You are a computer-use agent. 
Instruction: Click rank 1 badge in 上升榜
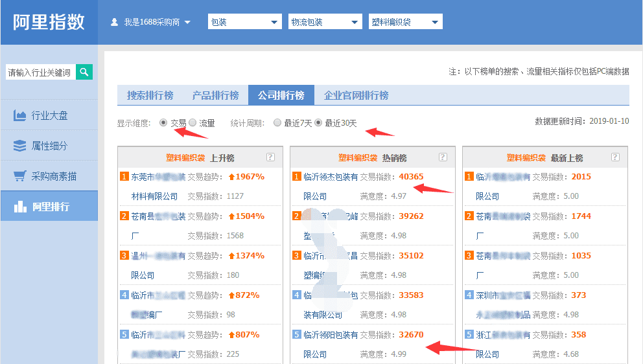pos(124,176)
